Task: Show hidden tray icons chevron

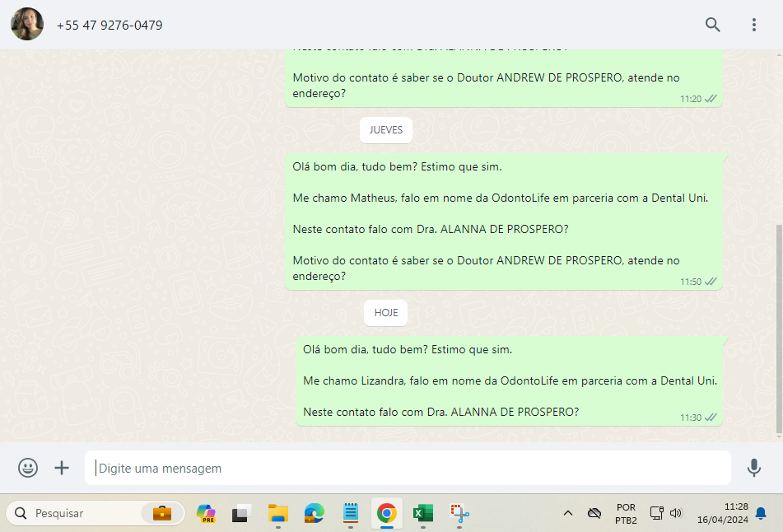Action: coord(568,513)
